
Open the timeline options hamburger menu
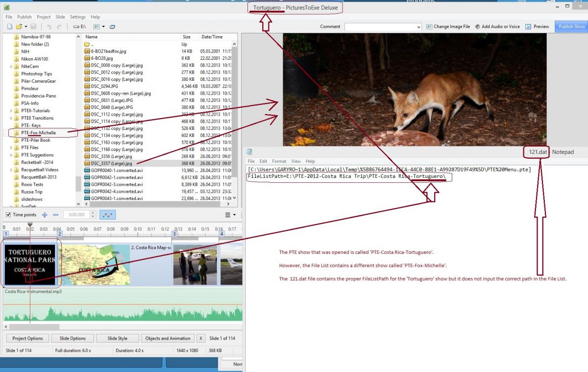(227, 215)
